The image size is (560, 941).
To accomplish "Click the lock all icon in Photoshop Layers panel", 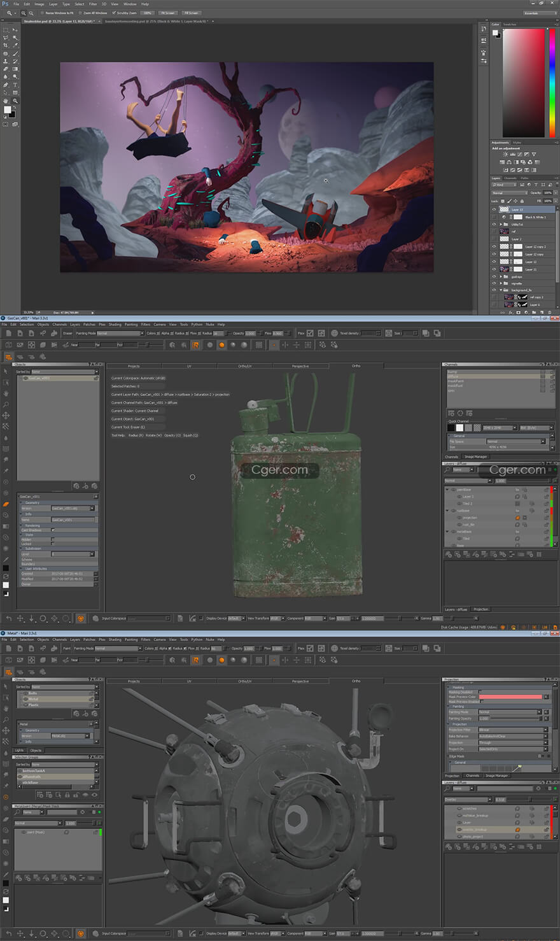I will coord(522,201).
